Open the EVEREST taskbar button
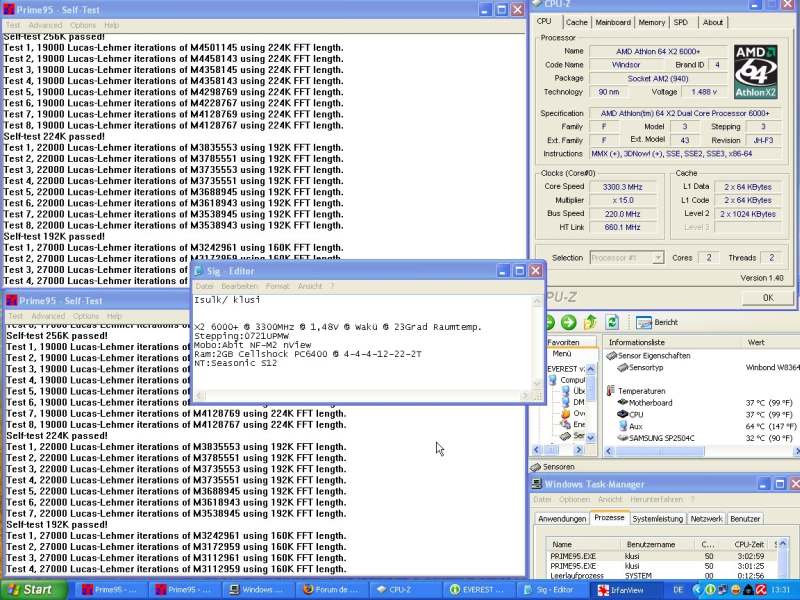 pos(478,590)
